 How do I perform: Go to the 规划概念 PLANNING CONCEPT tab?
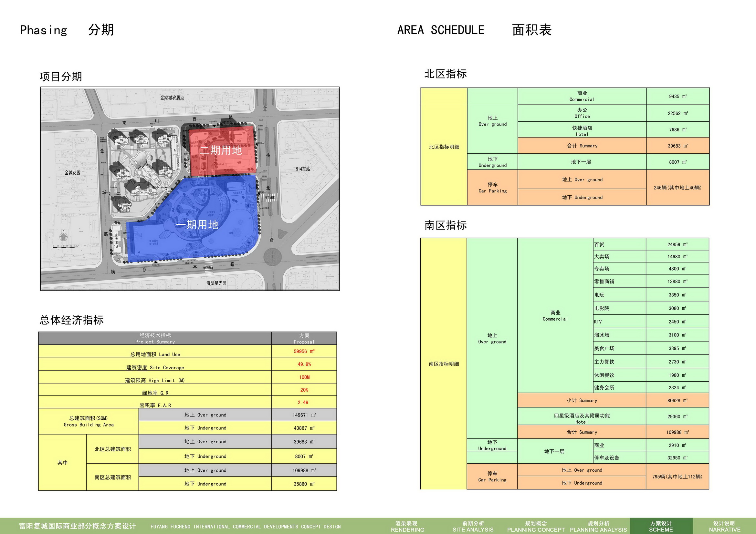click(536, 526)
